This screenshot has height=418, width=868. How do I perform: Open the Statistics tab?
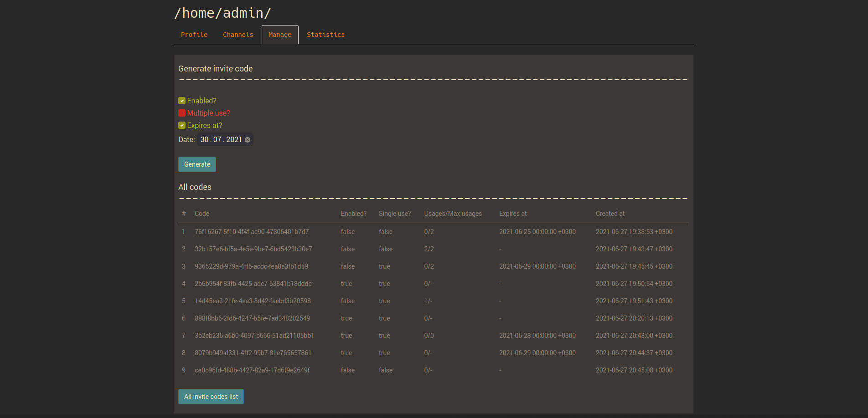coord(325,35)
